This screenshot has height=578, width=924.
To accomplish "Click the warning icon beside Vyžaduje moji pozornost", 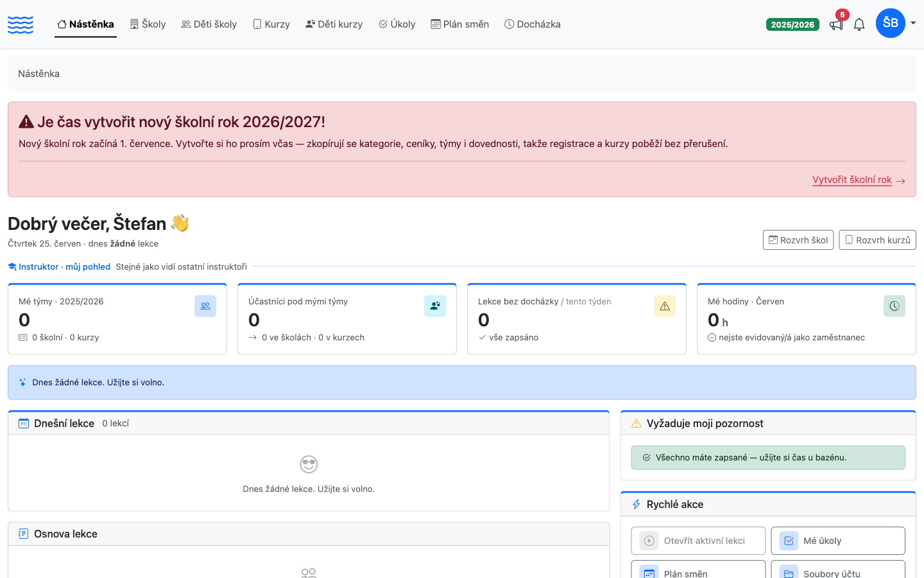I will (637, 423).
